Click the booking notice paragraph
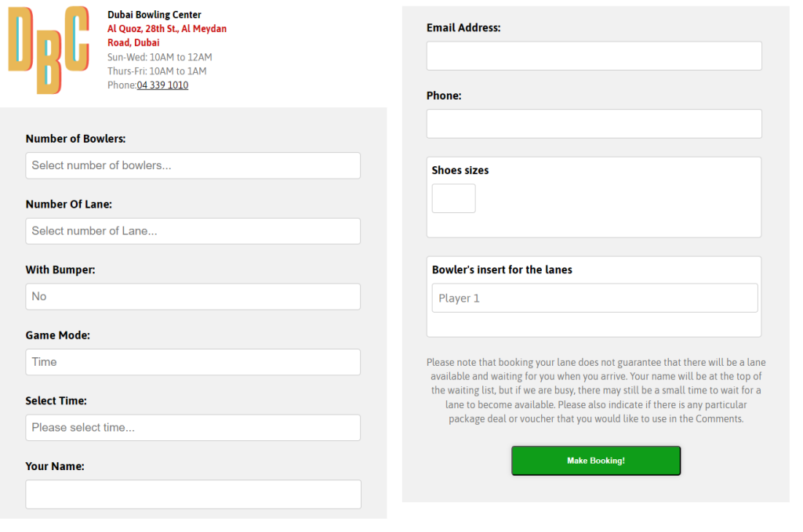Image resolution: width=803 pixels, height=532 pixels. tap(595, 390)
